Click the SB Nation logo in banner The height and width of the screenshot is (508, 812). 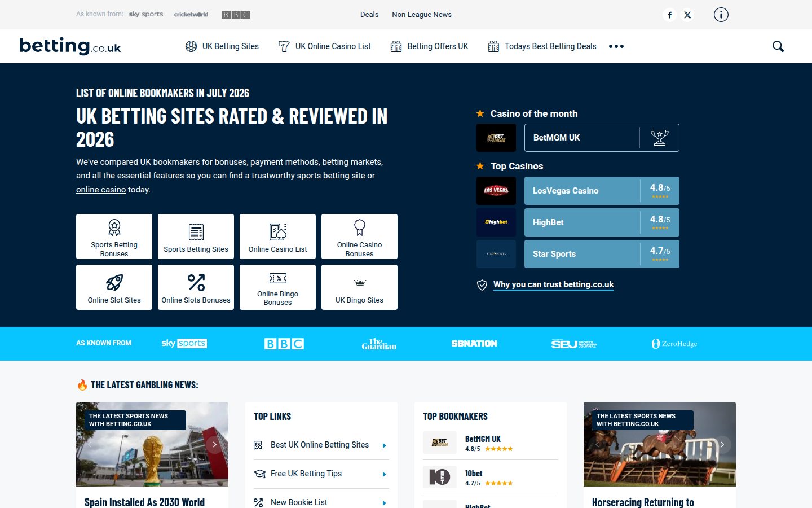474,343
